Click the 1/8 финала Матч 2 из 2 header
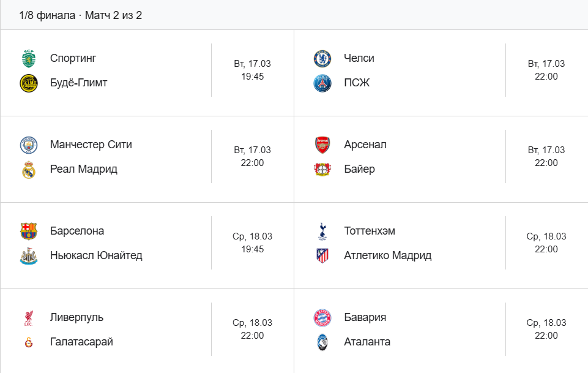588x373 pixels. coord(80,15)
